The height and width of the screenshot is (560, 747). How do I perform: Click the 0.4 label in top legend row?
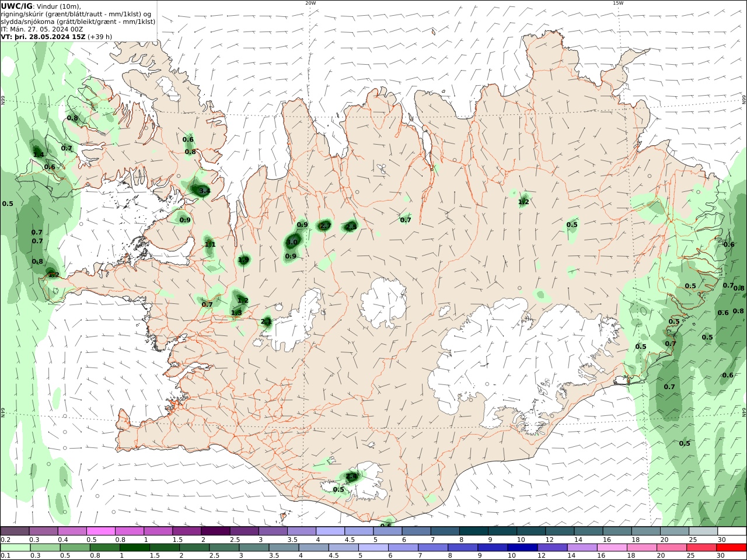pos(63,540)
